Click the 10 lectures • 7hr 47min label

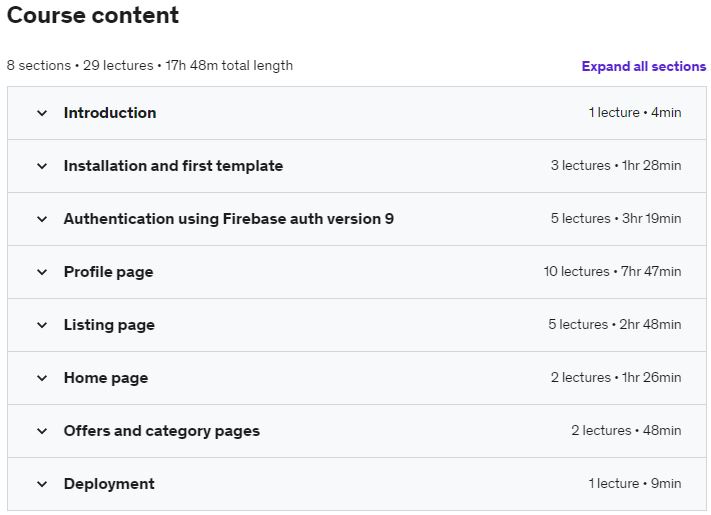[612, 272]
